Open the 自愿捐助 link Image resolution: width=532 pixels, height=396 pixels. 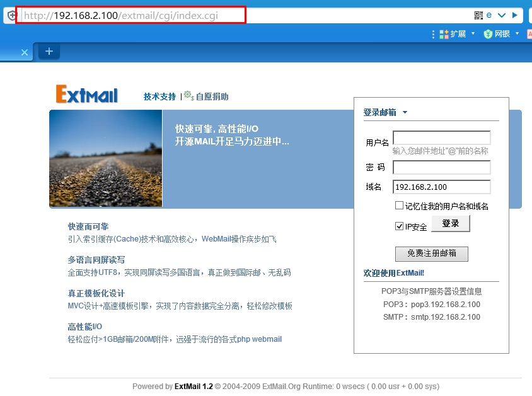pyautogui.click(x=212, y=96)
